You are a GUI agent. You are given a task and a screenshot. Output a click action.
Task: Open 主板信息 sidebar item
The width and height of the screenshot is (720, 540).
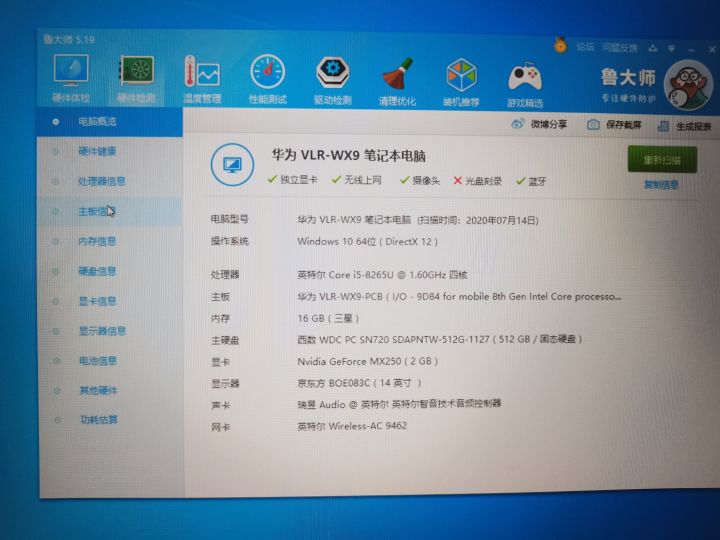96,211
